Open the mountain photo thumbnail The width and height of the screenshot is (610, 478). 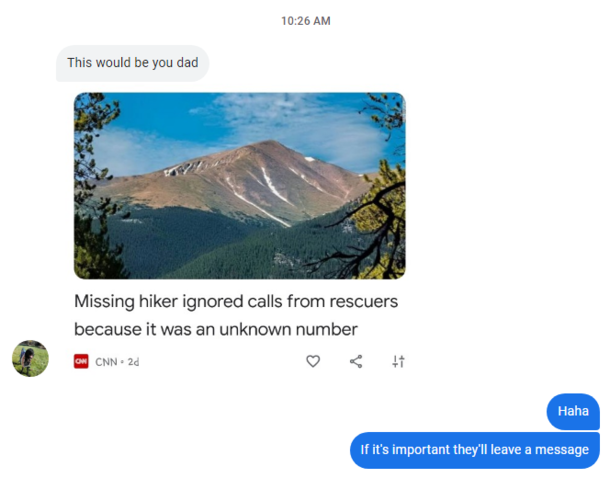coord(240,186)
